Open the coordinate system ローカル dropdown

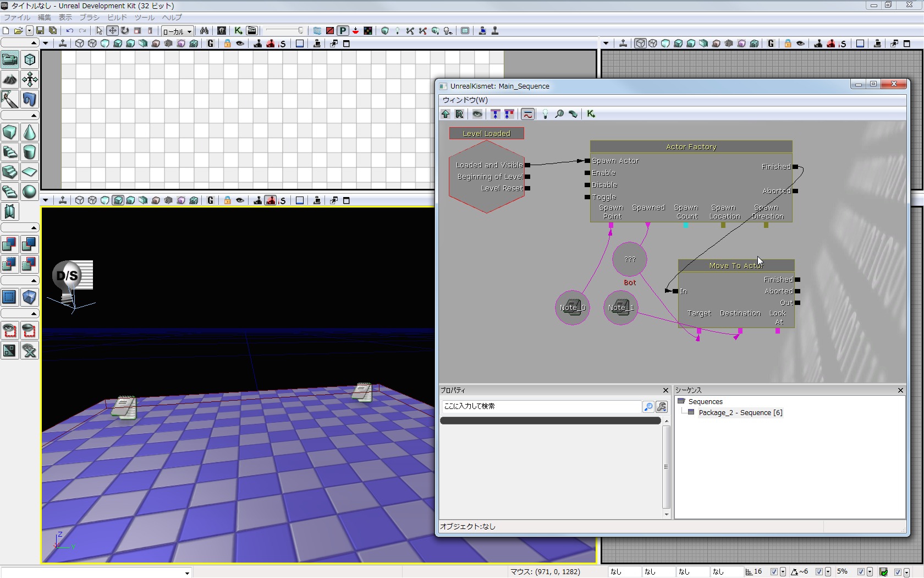177,31
